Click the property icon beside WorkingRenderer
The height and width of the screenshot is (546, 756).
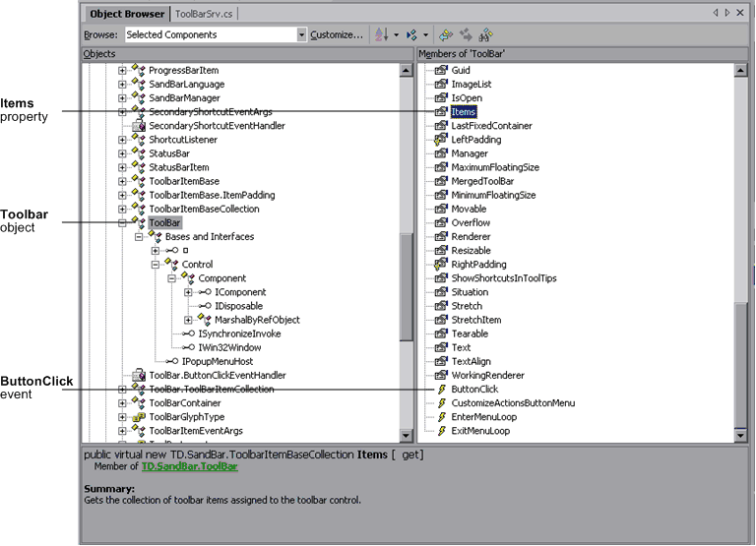point(441,376)
